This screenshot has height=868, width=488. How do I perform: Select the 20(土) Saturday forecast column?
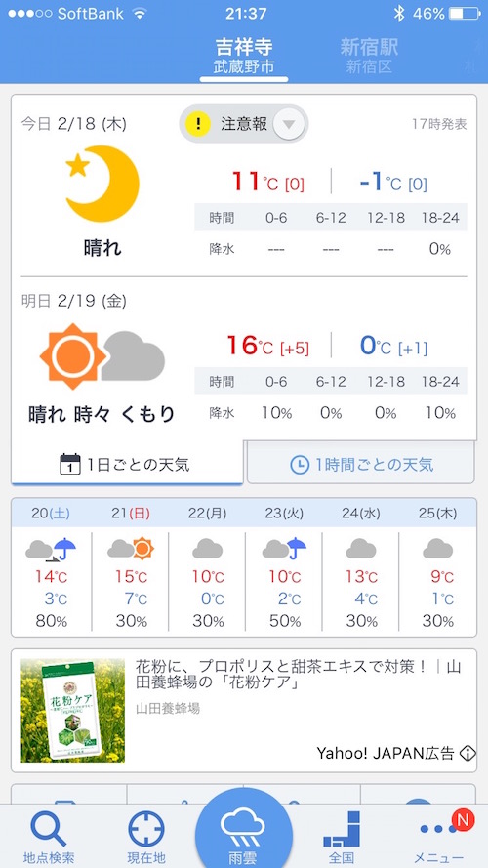(51, 567)
